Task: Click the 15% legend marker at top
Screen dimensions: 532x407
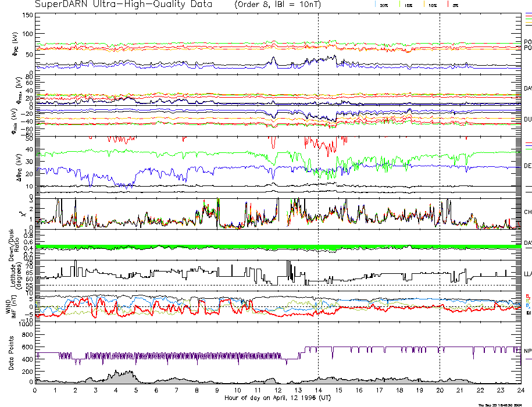Action: (x=406, y=5)
